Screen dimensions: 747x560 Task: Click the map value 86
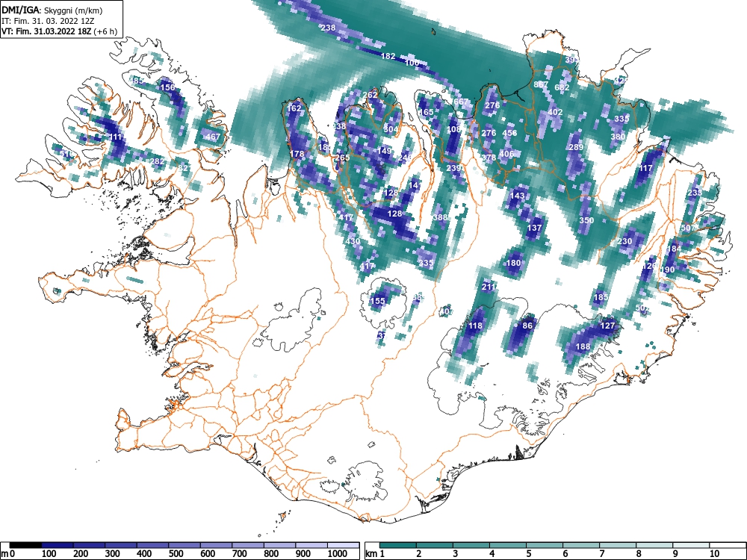coord(527,326)
